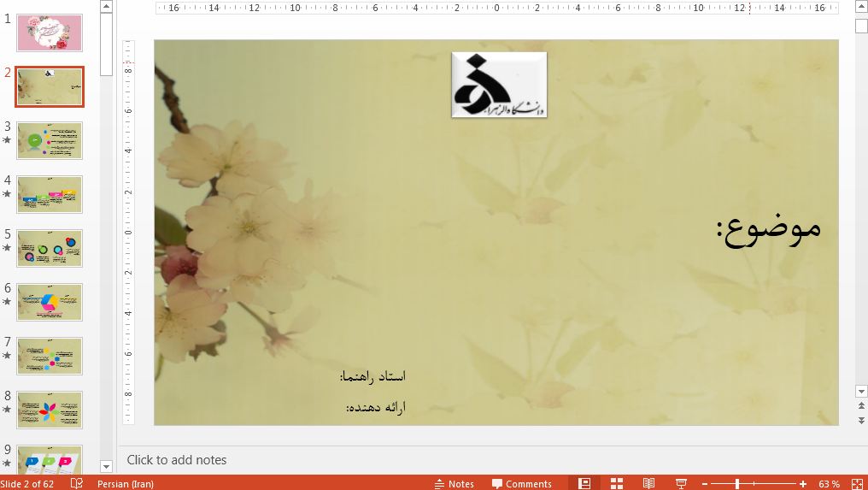Jump to previous slide using double-arrow button
The width and height of the screenshot is (868, 490).
click(x=861, y=408)
